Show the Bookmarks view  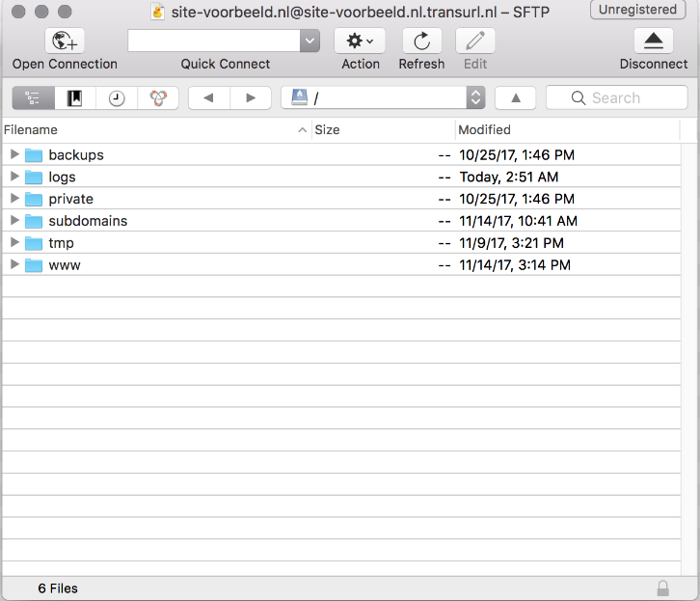[74, 97]
